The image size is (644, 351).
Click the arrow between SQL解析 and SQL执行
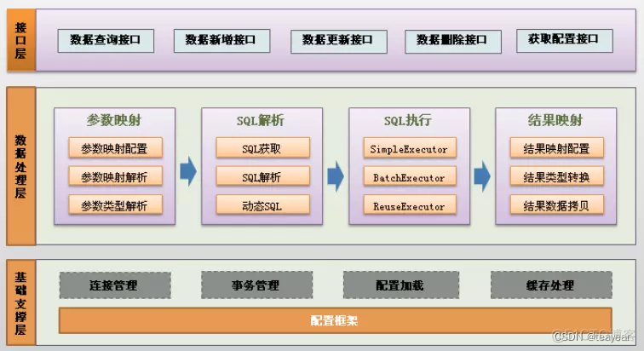[x=336, y=176]
